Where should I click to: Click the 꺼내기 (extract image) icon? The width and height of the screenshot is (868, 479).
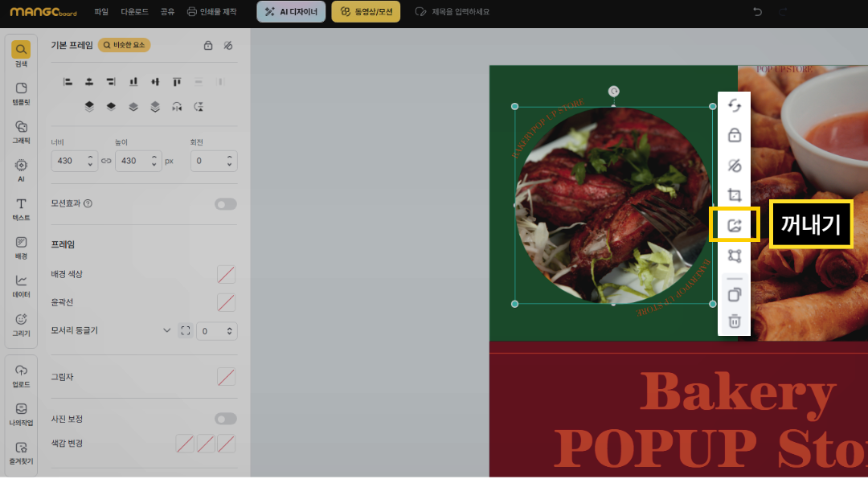point(734,225)
